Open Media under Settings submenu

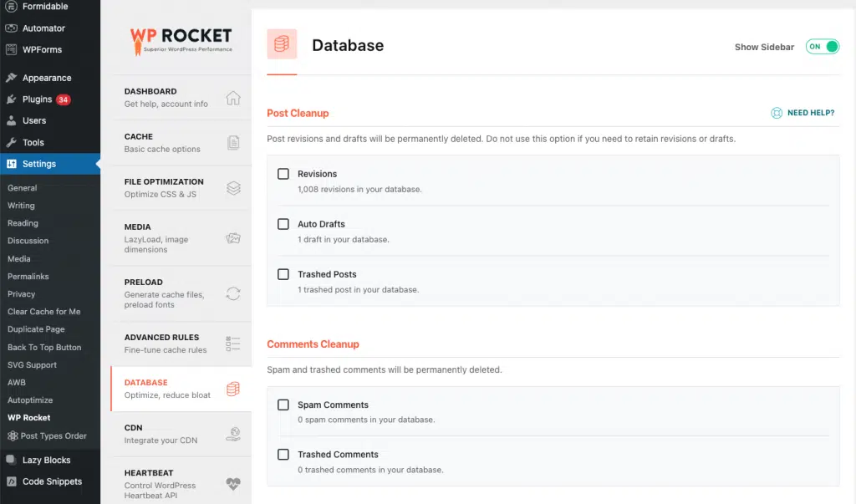[18, 259]
